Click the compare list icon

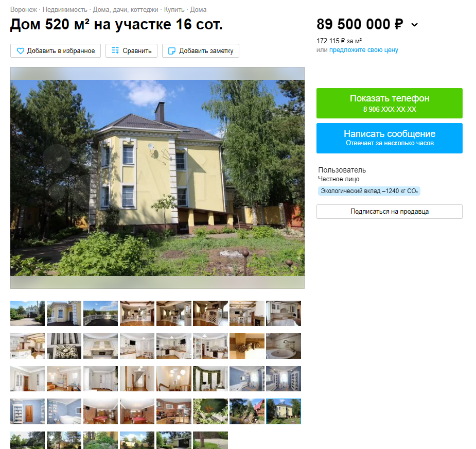pyautogui.click(x=115, y=50)
